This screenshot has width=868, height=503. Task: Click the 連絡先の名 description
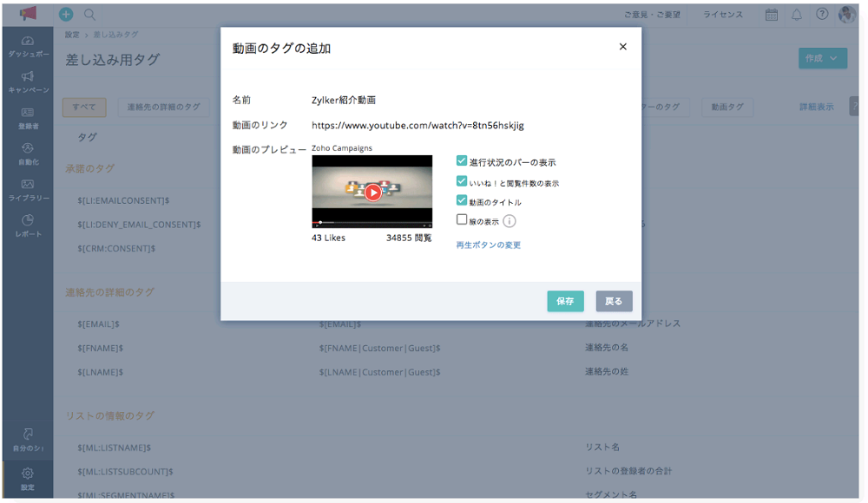coord(607,348)
